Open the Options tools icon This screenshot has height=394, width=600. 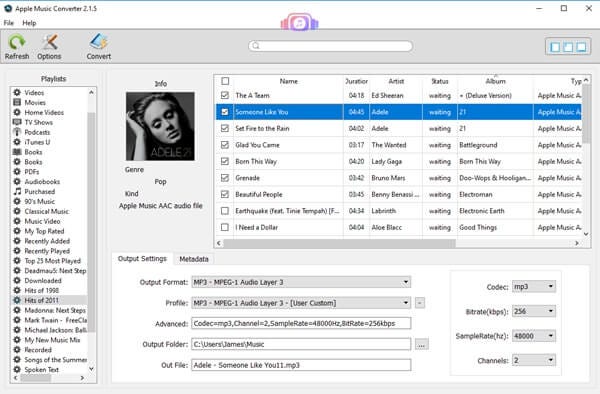(x=50, y=42)
